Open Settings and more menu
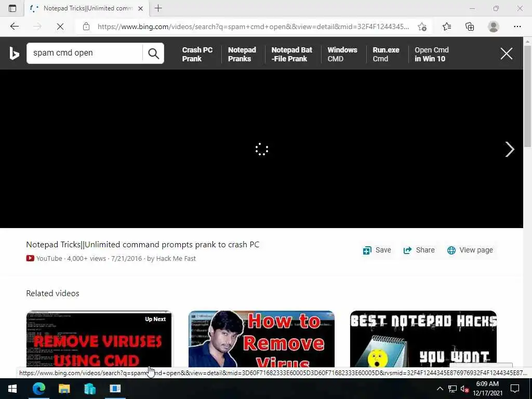The height and width of the screenshot is (399, 532). click(x=517, y=26)
